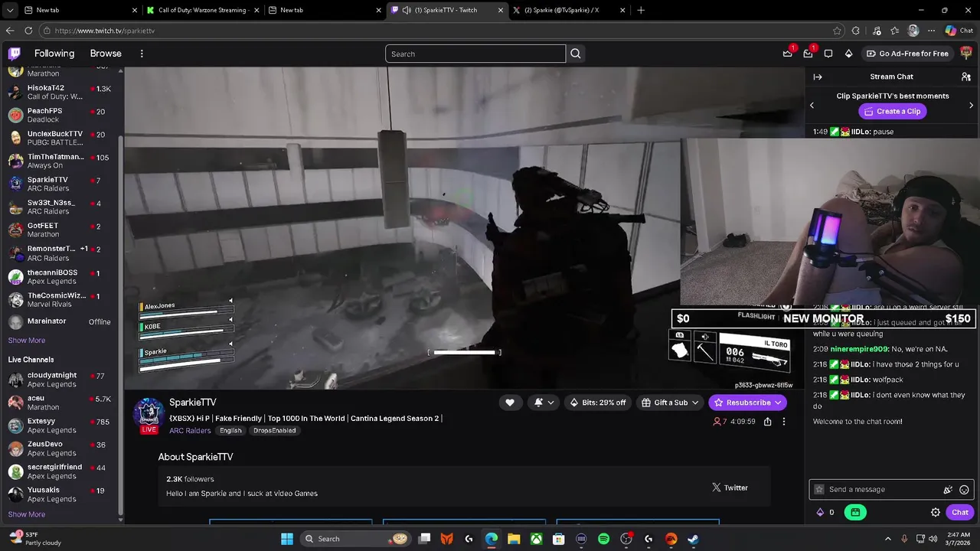This screenshot has width=980, height=551.
Task: Click the Windows Start button
Action: [x=286, y=539]
